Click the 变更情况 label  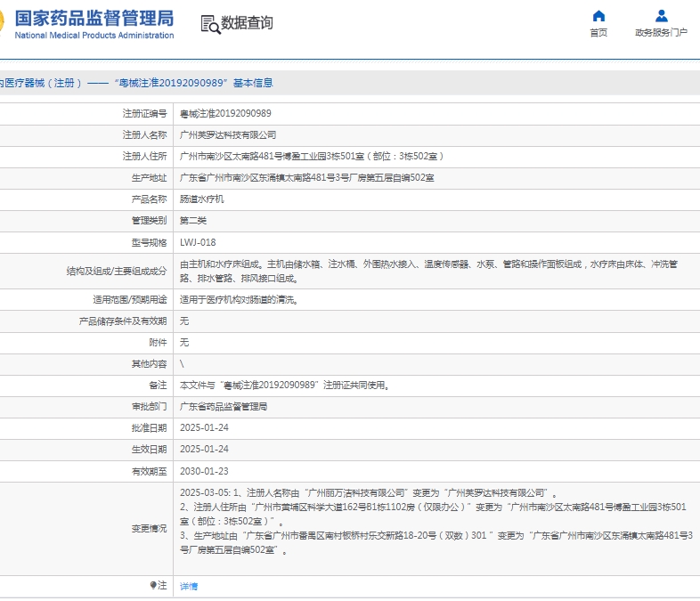(x=149, y=529)
